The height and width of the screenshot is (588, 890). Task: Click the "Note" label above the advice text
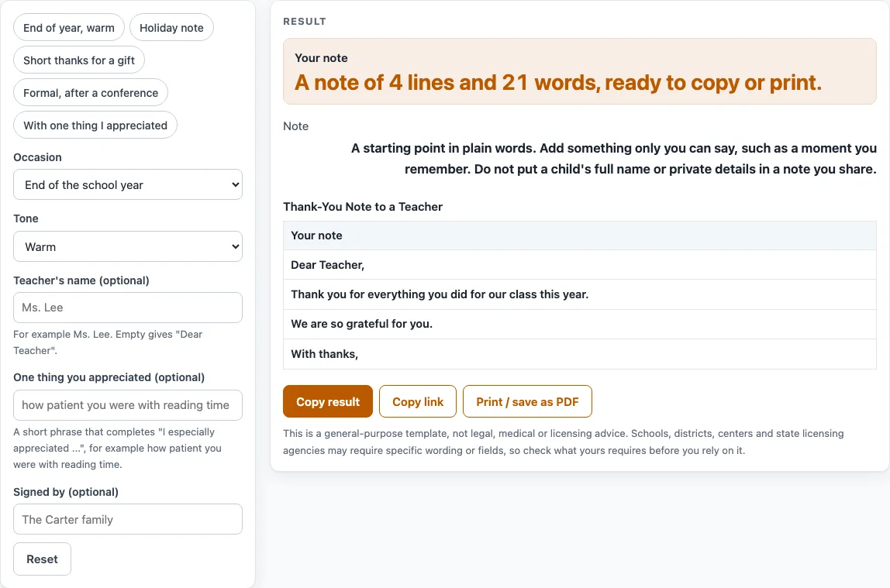(x=295, y=126)
